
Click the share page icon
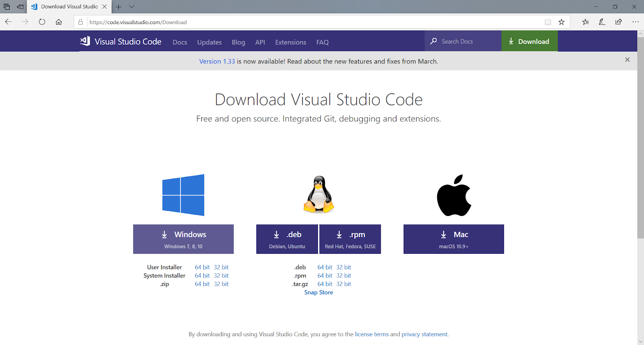pos(619,22)
